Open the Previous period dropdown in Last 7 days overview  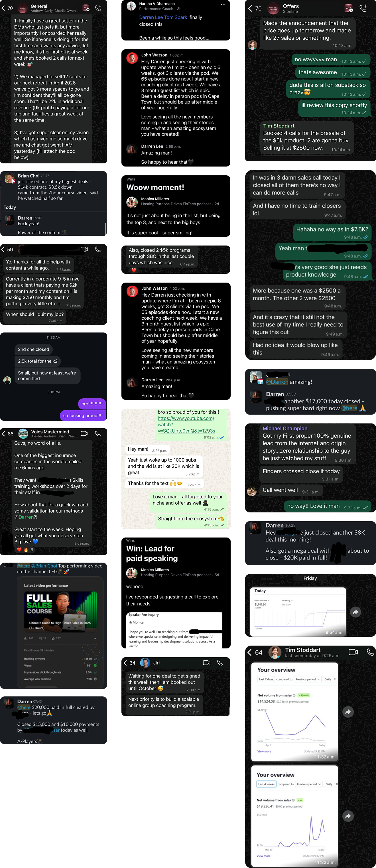click(307, 679)
